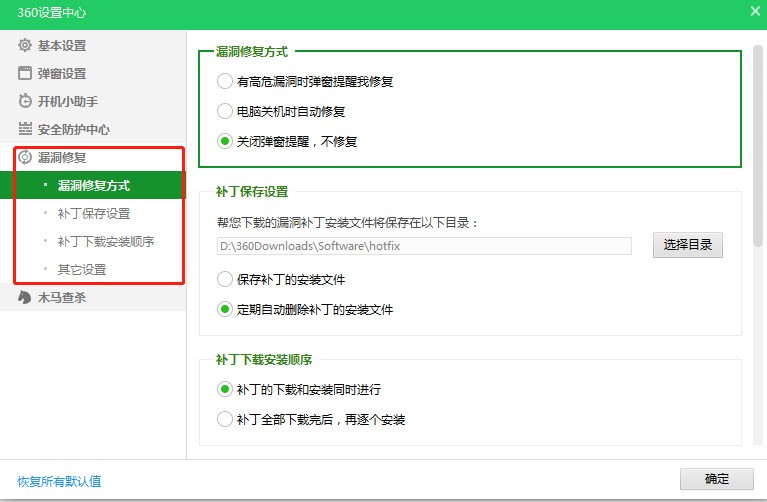Click the 选择目录 button
Screen dimensions: 767x502
click(x=687, y=245)
